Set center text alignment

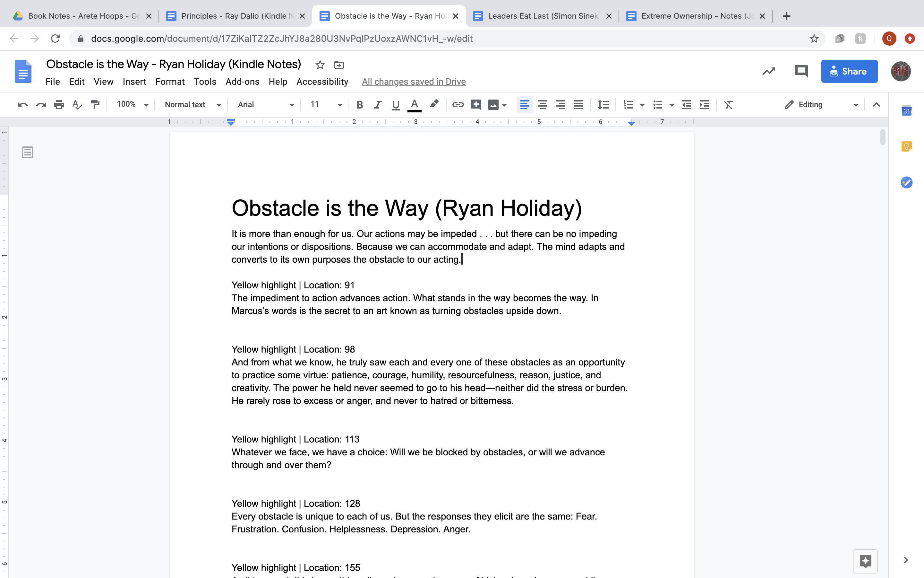[x=543, y=105]
